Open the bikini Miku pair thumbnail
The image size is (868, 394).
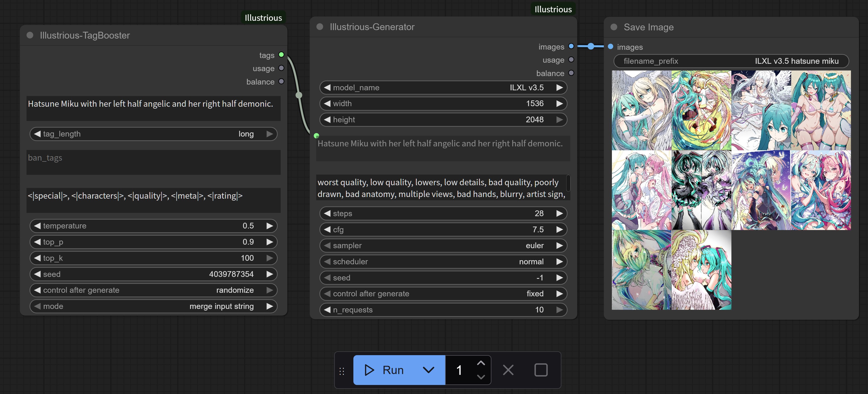click(821, 110)
